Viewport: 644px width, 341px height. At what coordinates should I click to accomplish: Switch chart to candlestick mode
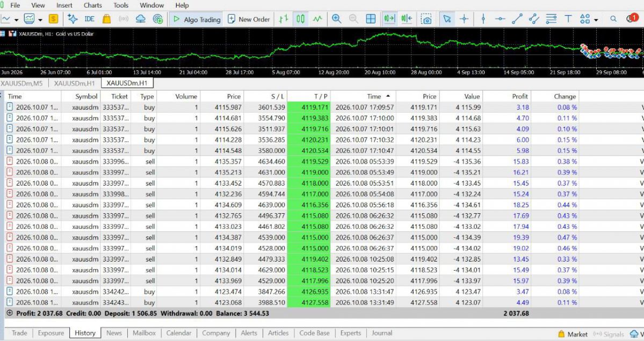click(301, 19)
